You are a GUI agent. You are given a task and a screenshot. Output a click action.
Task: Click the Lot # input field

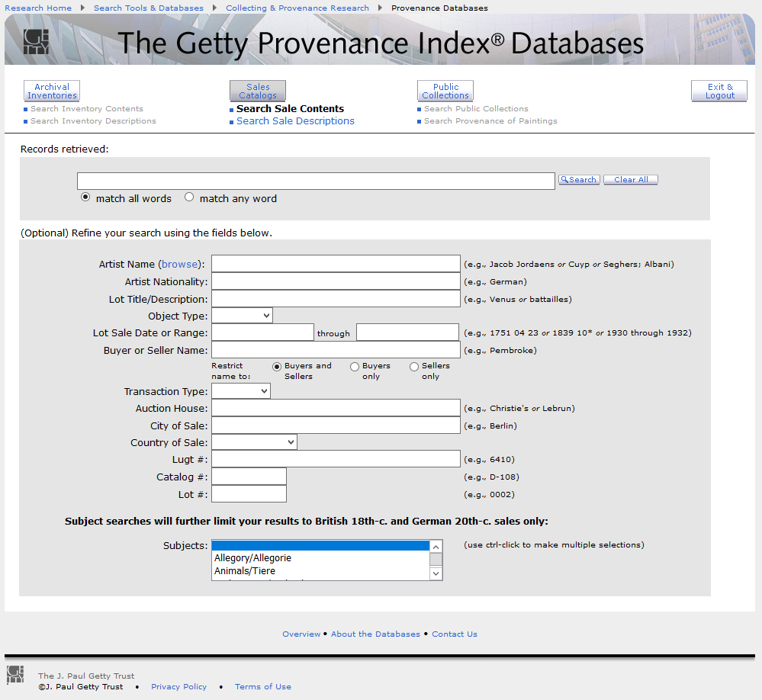coord(249,494)
